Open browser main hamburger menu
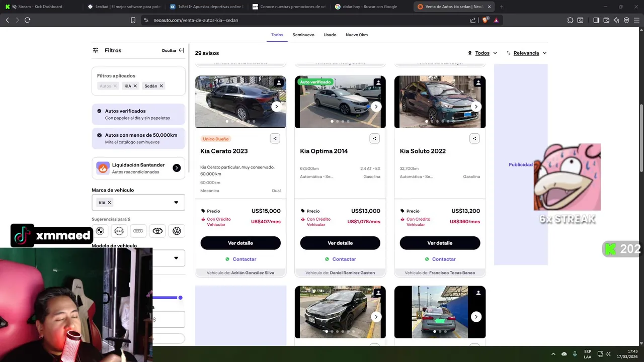The height and width of the screenshot is (362, 644). 636,20
